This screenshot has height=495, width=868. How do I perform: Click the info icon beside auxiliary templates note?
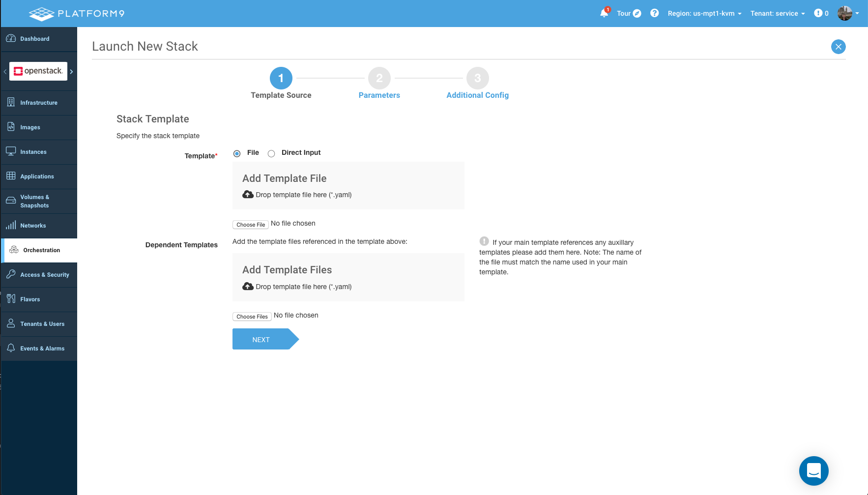(484, 241)
